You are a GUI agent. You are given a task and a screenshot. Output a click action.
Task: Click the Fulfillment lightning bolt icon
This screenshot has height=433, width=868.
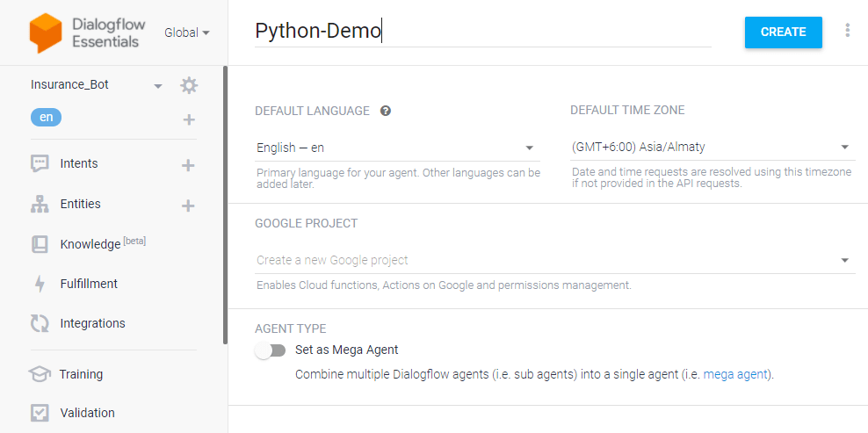(40, 284)
